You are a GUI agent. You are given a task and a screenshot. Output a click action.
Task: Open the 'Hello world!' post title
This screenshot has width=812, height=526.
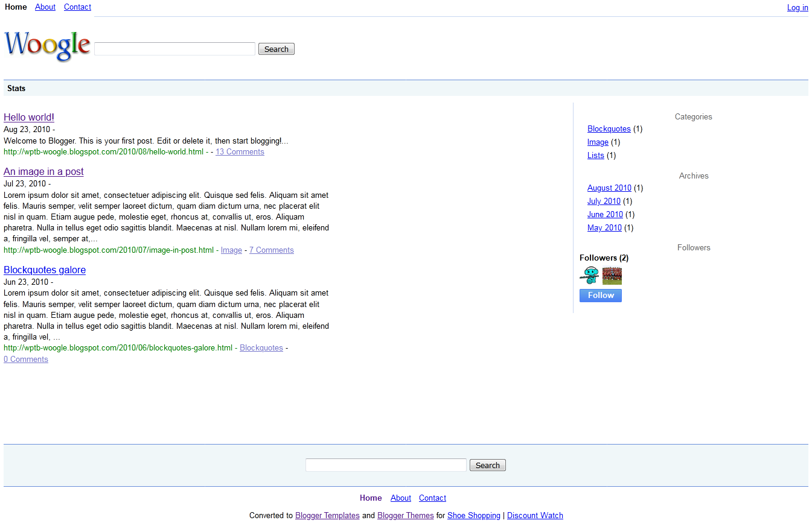29,117
